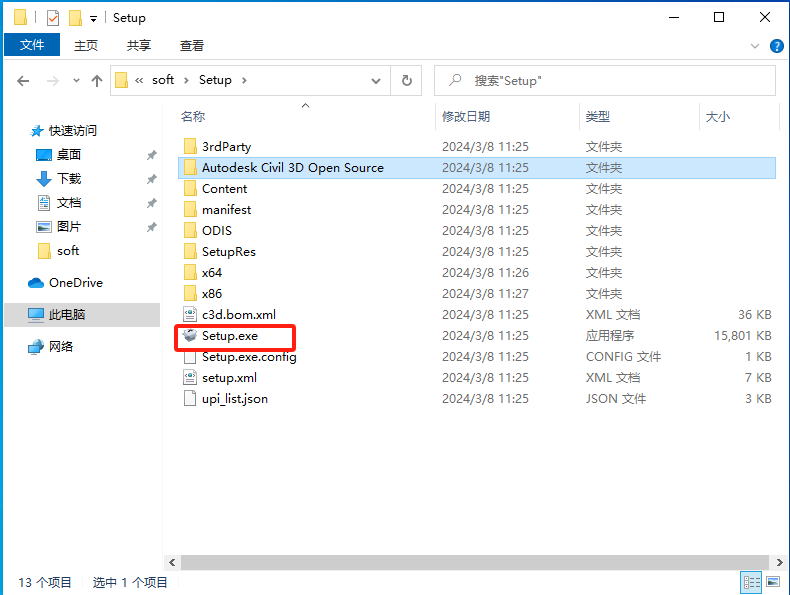The width and height of the screenshot is (790, 595).
Task: Select the c3d.bom.xml file icon
Action: [x=190, y=315]
